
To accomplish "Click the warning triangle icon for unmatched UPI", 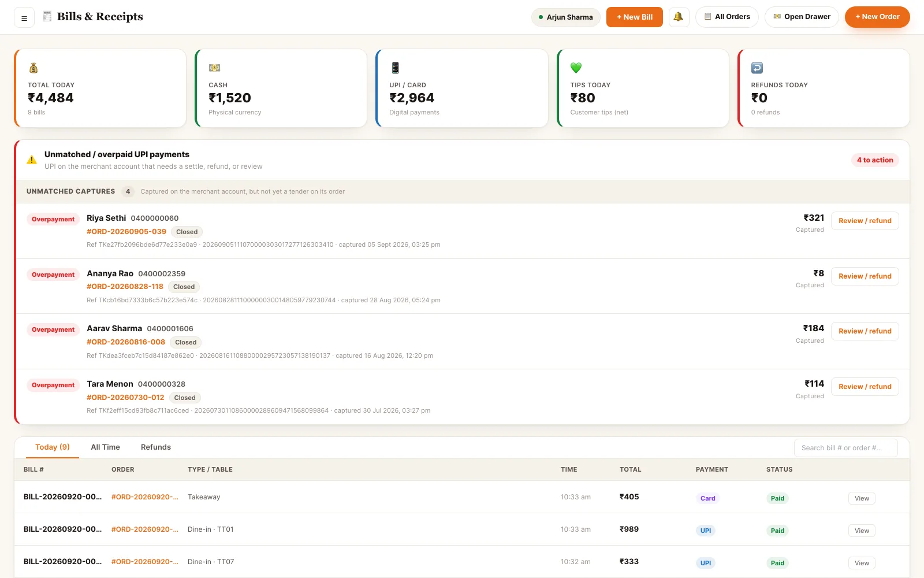I will pyautogui.click(x=32, y=160).
